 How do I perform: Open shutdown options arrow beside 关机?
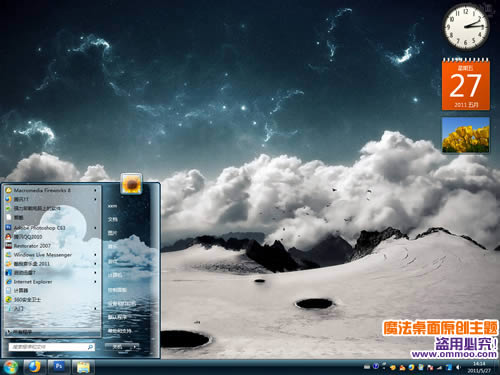pyautogui.click(x=135, y=347)
